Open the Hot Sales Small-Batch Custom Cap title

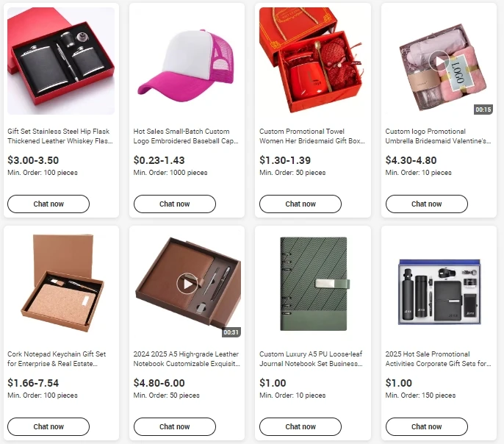[186, 136]
